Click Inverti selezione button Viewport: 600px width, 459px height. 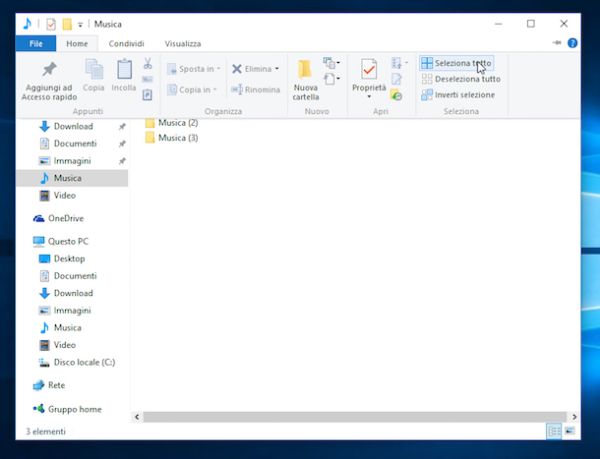456,95
